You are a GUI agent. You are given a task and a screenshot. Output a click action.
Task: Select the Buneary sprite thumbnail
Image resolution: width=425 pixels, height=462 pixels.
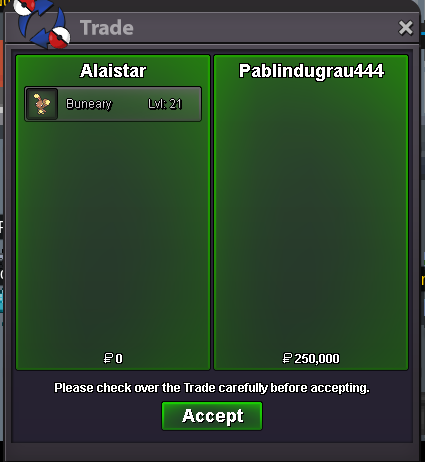(x=42, y=104)
